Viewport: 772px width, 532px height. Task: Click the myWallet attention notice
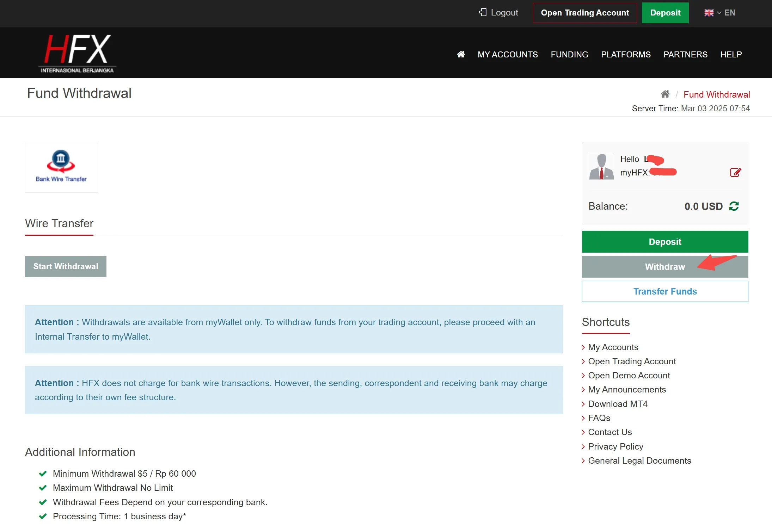click(x=294, y=329)
